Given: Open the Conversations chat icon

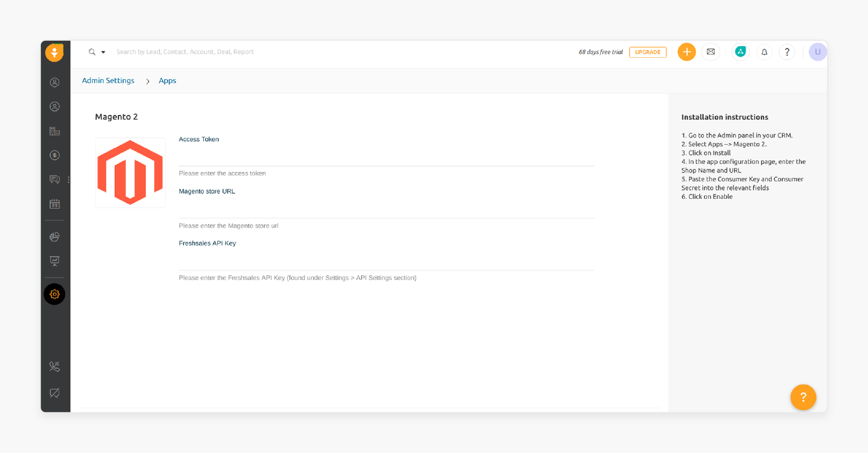Looking at the screenshot, I should tap(54, 179).
